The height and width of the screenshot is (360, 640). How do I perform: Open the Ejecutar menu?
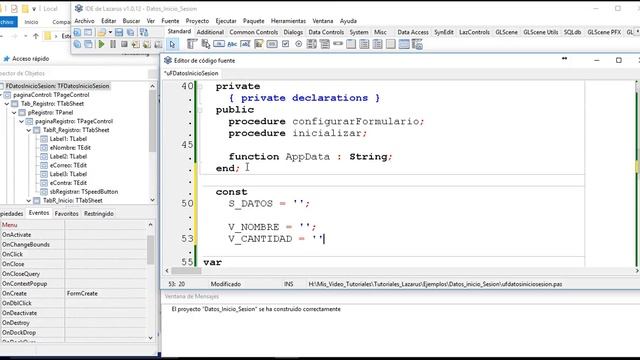226,21
